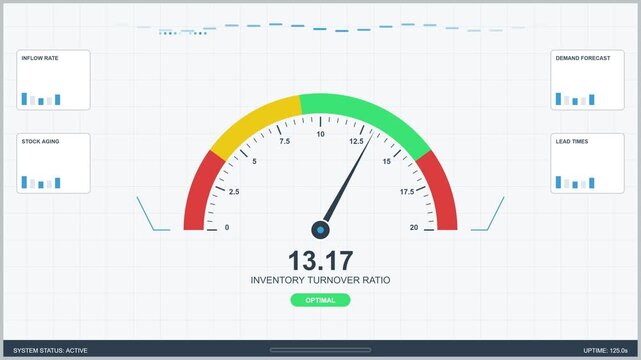Click the OPTIMAL status badge

pos(320,300)
